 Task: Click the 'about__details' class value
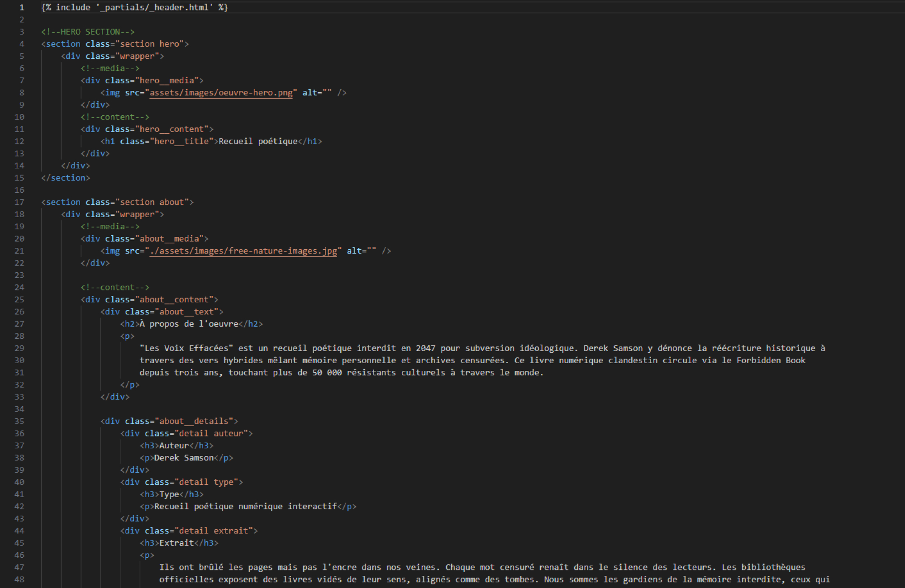194,421
